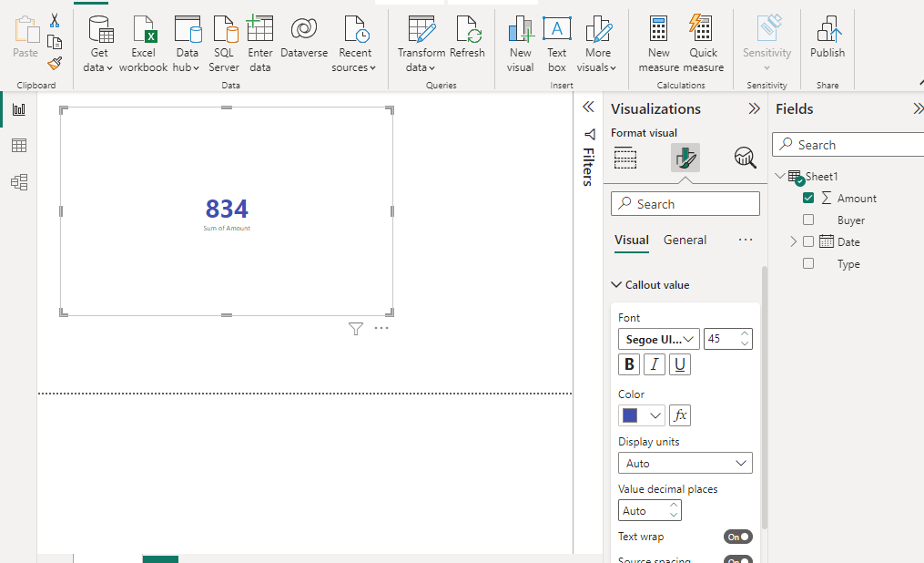Create a Quick measure
Image resolution: width=924 pixels, height=563 pixels.
coord(703,45)
